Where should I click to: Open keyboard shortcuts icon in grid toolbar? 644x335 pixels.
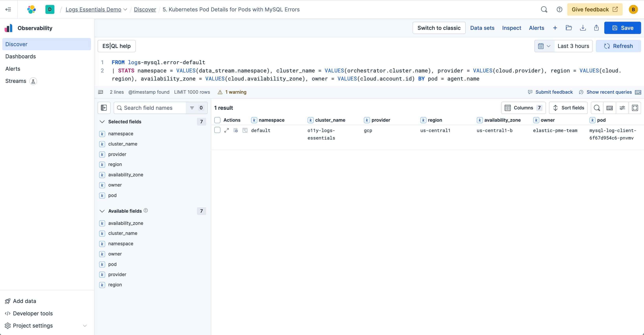(609, 108)
